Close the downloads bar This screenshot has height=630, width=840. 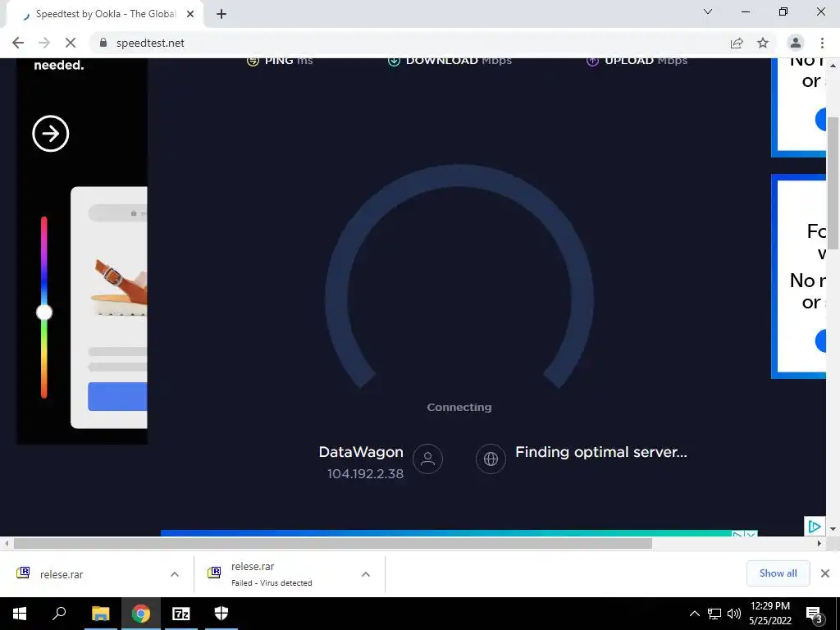825,573
